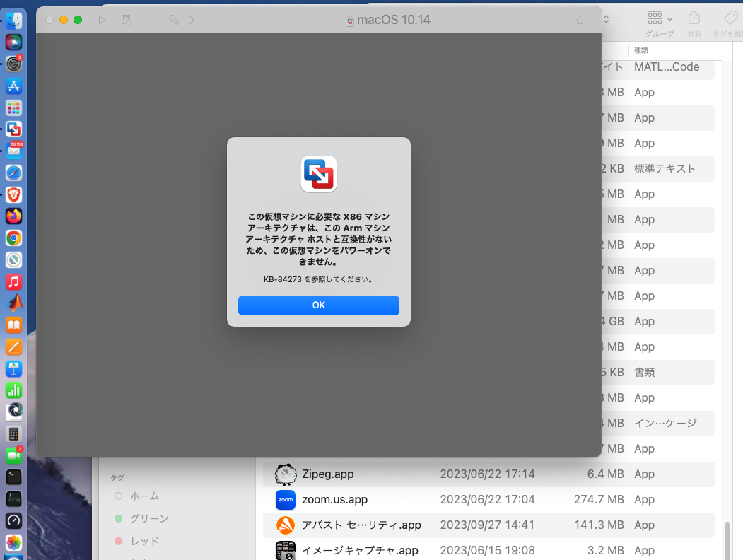Open Google Chrome in the Dock
This screenshot has width=743, height=560.
click(x=13, y=238)
